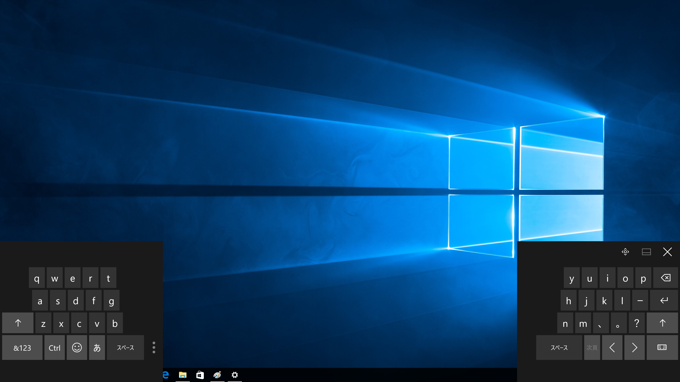Screen dimensions: 680x382
Task: Open the keyboard layout switcher key
Action: coord(662,347)
